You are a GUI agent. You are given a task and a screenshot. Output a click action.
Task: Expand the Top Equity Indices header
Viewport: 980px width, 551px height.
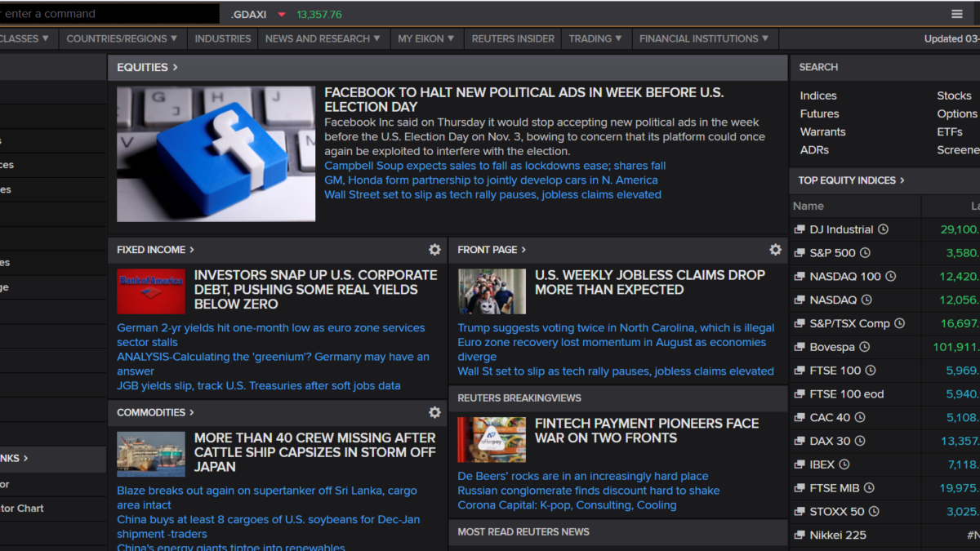851,180
